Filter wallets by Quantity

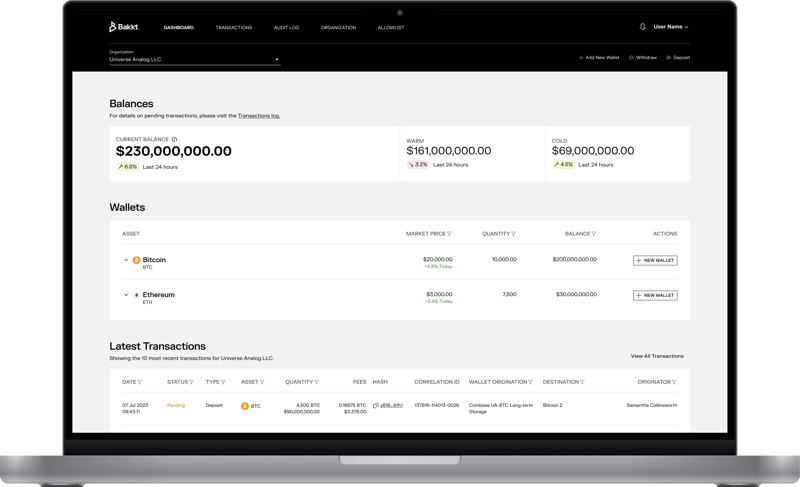pos(513,234)
